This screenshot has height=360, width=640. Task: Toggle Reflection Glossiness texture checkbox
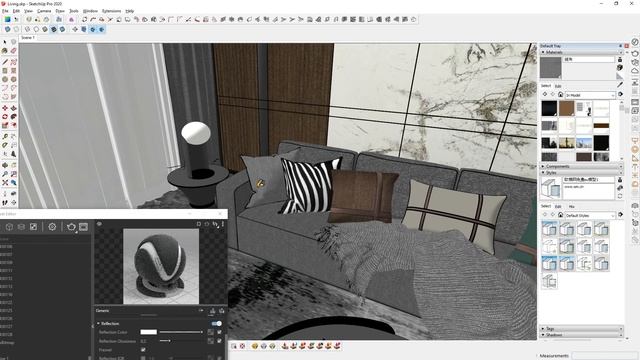[x=219, y=341]
